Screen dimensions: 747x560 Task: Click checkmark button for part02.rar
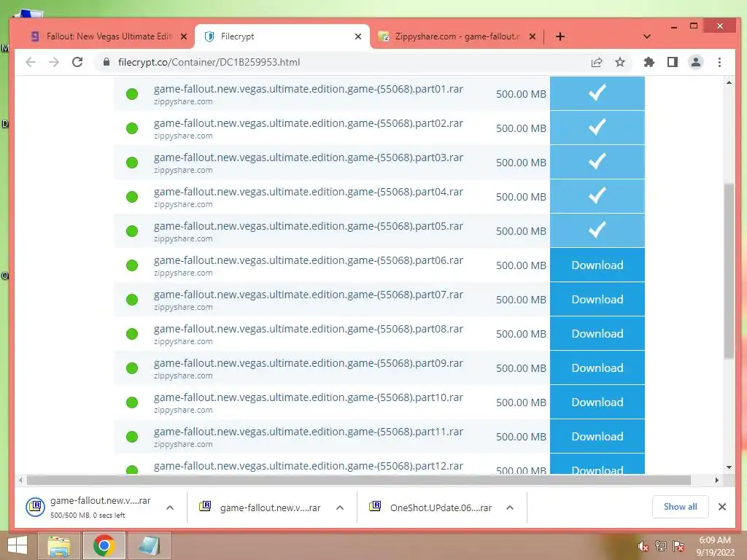pos(597,128)
